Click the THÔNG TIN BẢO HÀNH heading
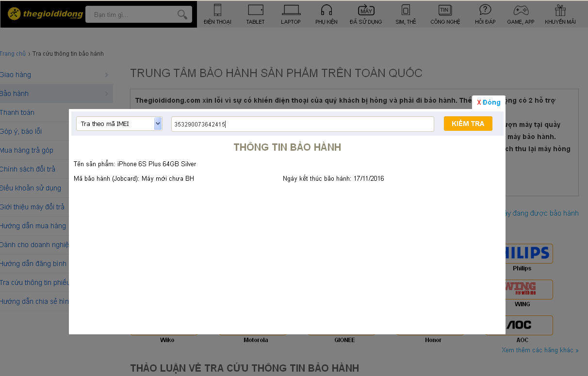588x376 pixels. tap(287, 147)
